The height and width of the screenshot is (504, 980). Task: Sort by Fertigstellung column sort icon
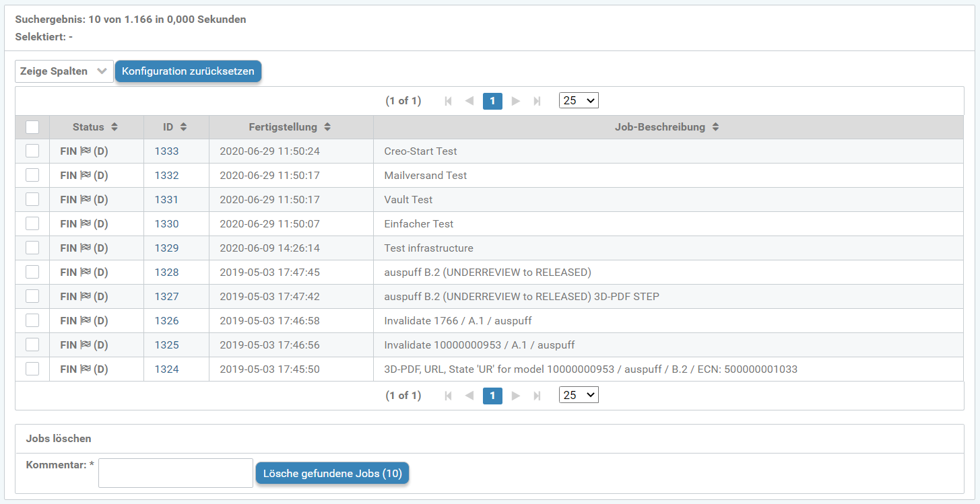pos(327,127)
